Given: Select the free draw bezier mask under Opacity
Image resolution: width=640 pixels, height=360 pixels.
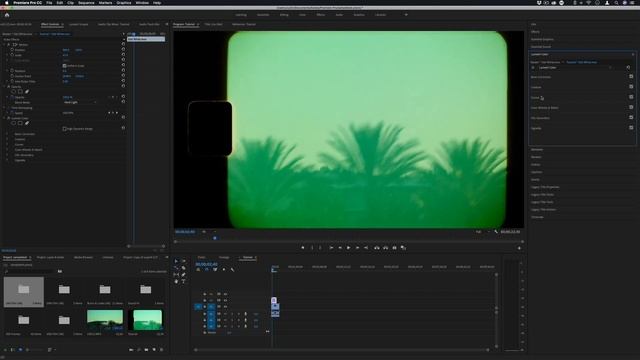Looking at the screenshot, I should point(27,92).
